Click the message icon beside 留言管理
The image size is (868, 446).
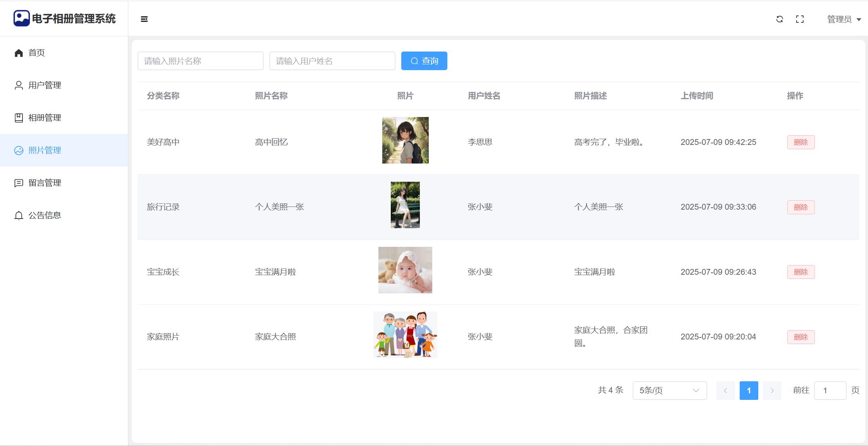[19, 183]
